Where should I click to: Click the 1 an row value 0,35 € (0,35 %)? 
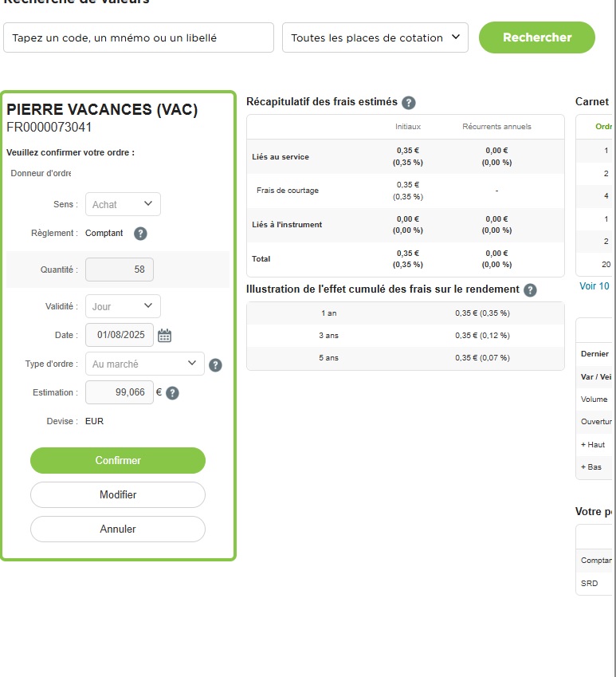click(482, 313)
